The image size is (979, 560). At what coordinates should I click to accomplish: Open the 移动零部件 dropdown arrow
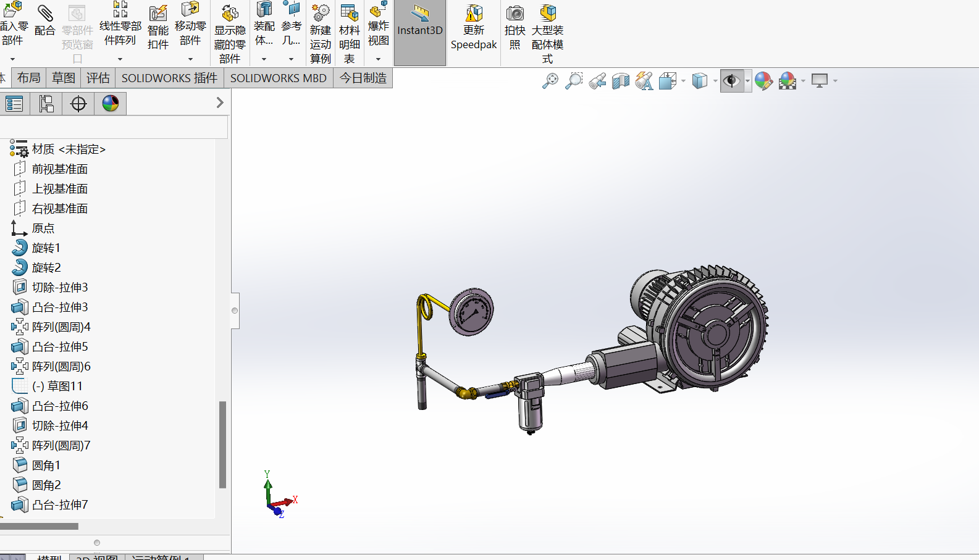[x=190, y=59]
